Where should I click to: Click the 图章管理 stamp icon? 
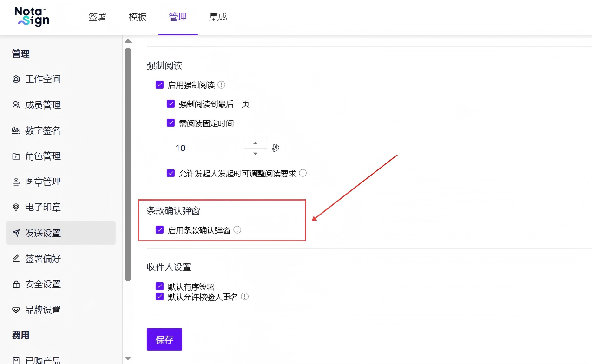click(x=16, y=182)
